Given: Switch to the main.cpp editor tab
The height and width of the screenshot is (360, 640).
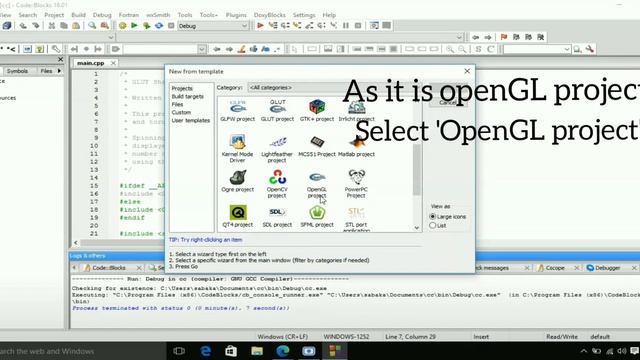Looking at the screenshot, I should [x=91, y=63].
